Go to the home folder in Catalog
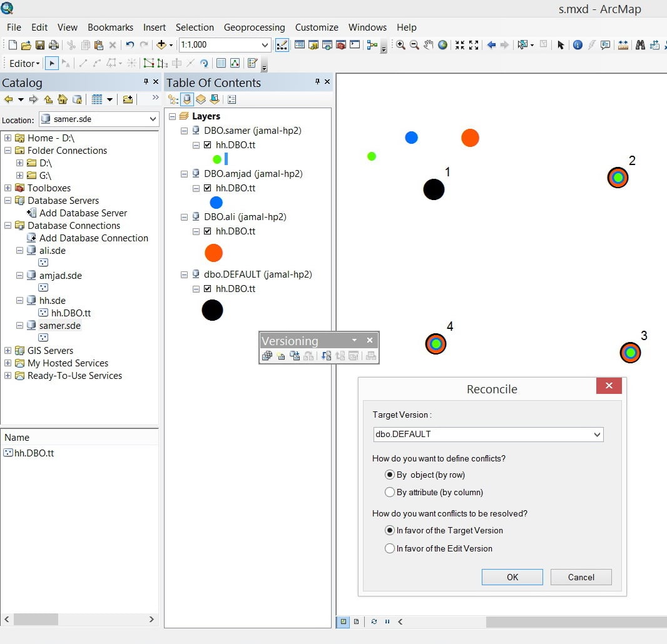667x644 pixels. [x=63, y=99]
